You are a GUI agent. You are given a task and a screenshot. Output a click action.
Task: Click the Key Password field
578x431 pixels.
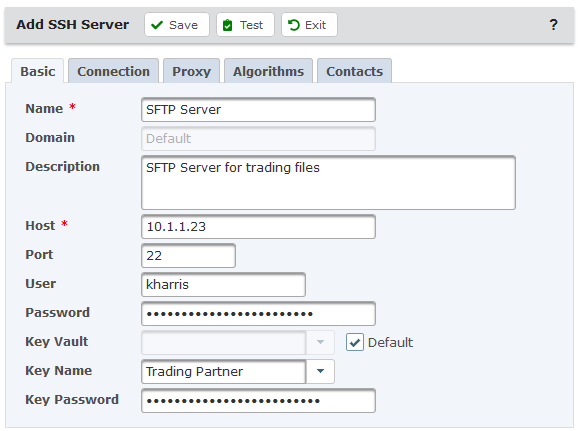point(258,400)
